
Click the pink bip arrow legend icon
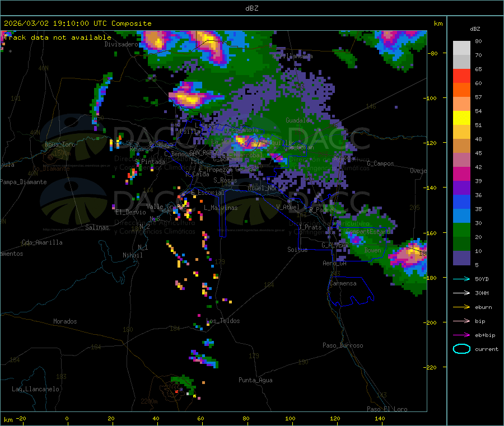[461, 321]
